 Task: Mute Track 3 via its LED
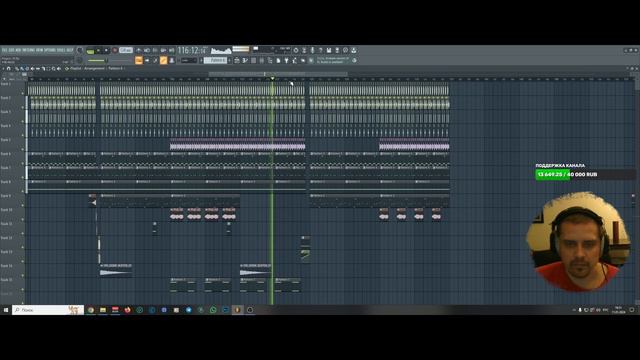pyautogui.click(x=23, y=121)
